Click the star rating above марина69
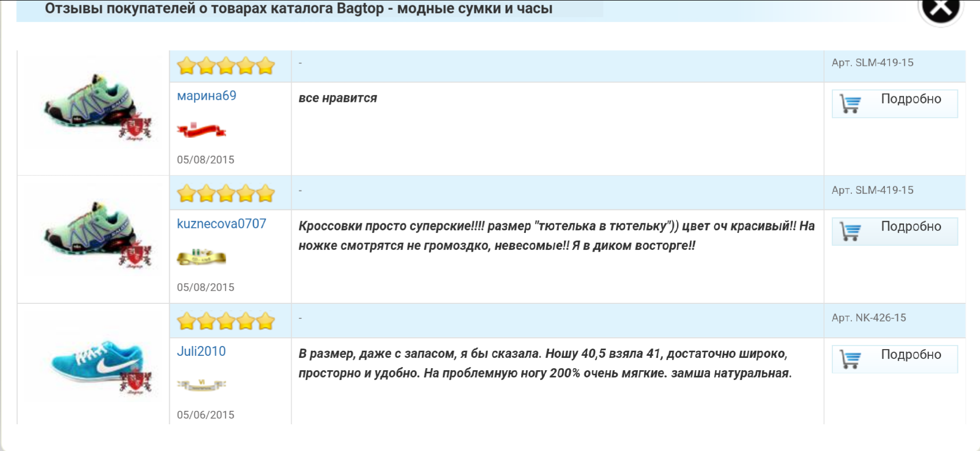980x451 pixels. coord(226,66)
